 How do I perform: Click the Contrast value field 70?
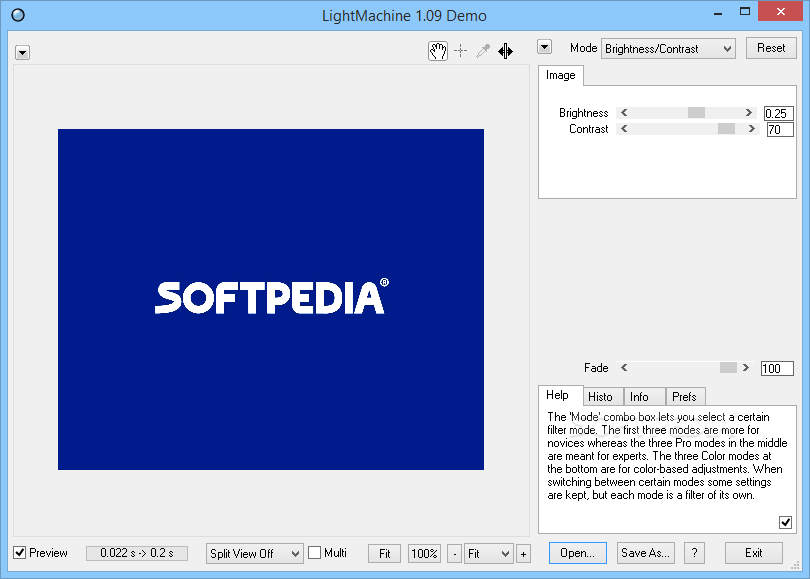point(780,129)
